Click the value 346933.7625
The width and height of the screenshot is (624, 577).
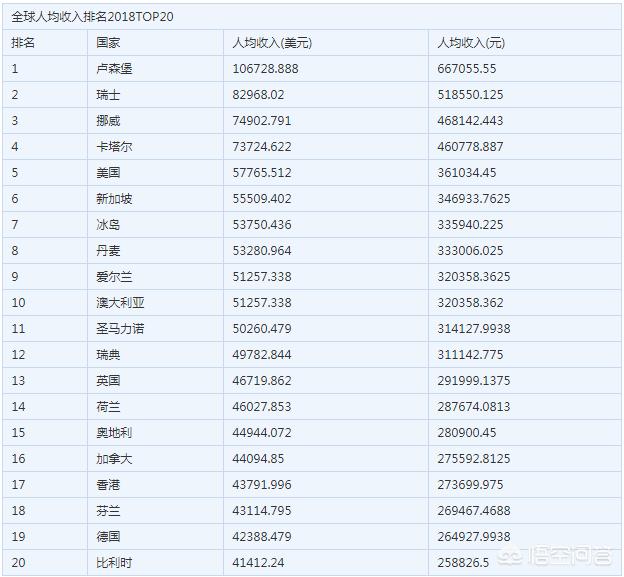point(474,199)
